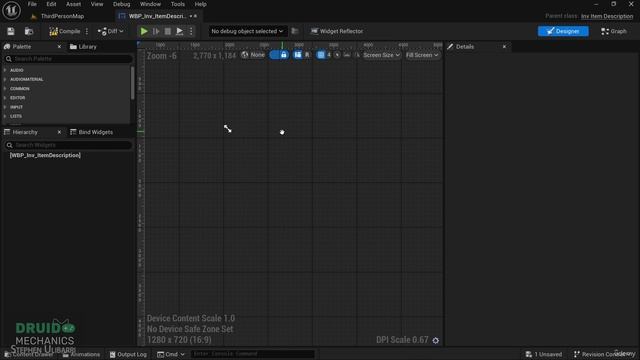Switch to the Library tab
The width and height of the screenshot is (640, 360).
point(83,47)
